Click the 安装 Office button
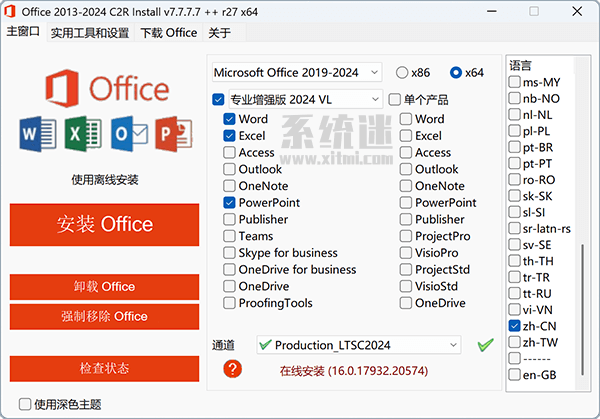This screenshot has height=419, width=600. pyautogui.click(x=105, y=224)
